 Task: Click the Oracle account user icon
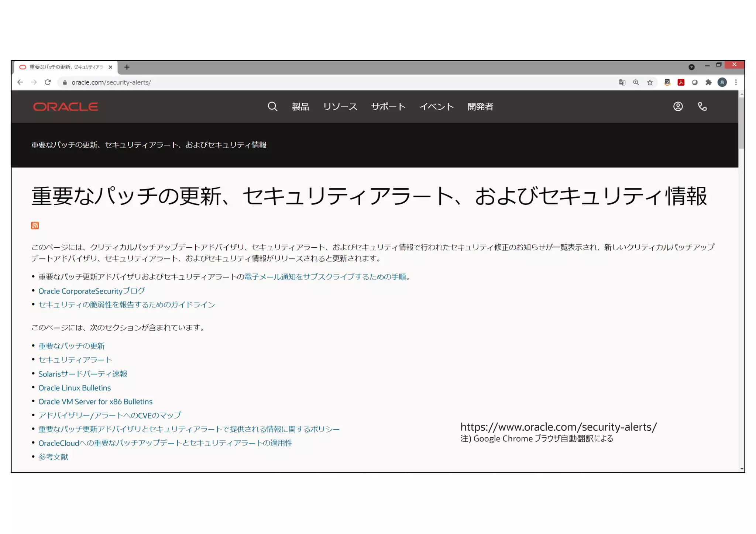click(678, 107)
